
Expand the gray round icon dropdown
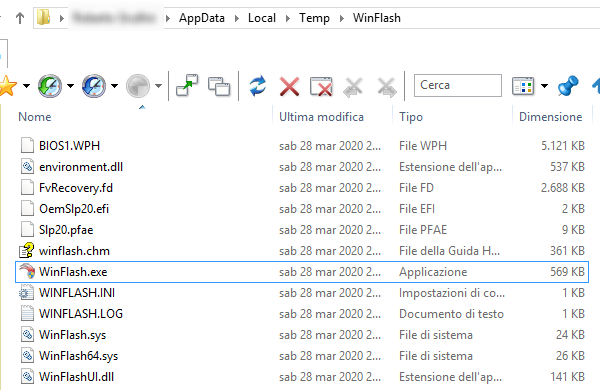(158, 86)
